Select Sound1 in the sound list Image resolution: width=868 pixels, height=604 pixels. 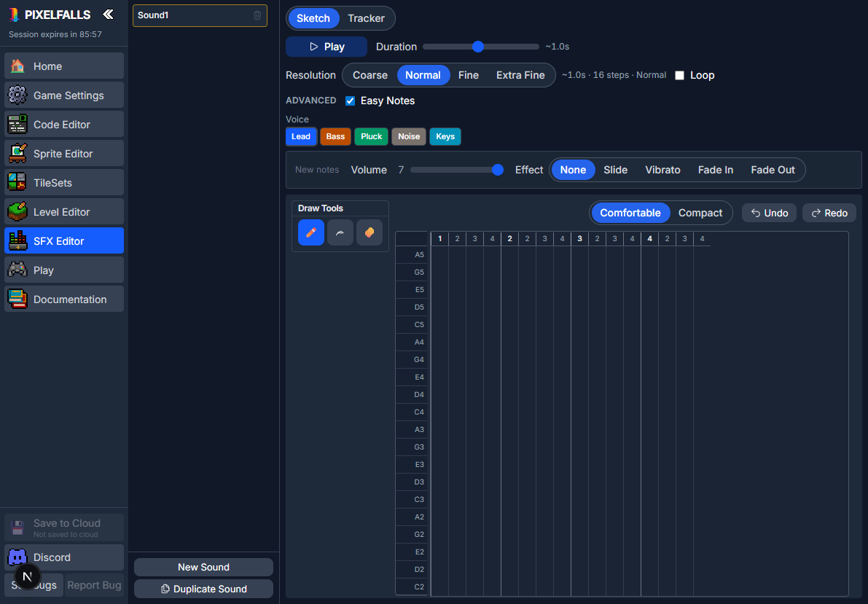pyautogui.click(x=200, y=15)
